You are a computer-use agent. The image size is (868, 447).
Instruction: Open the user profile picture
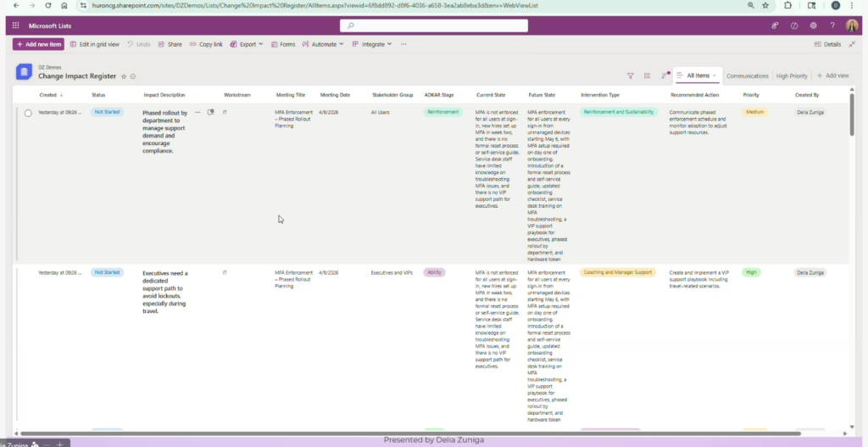pyautogui.click(x=852, y=26)
